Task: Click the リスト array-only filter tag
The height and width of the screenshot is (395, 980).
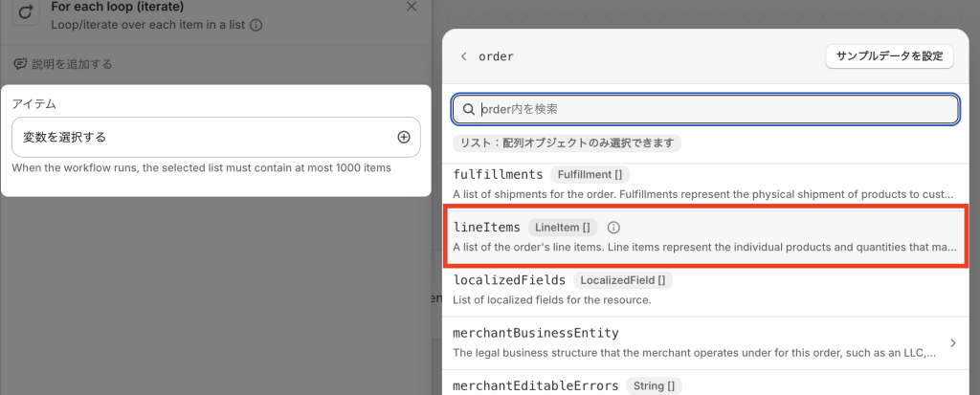Action: tap(567, 143)
